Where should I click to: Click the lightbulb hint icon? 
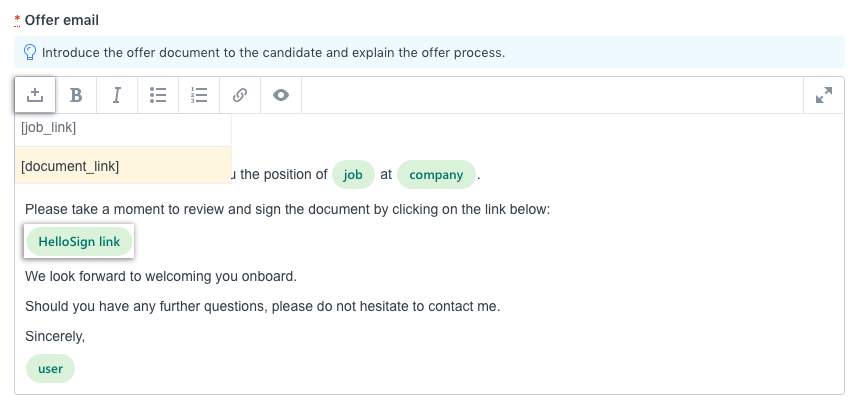click(x=30, y=53)
